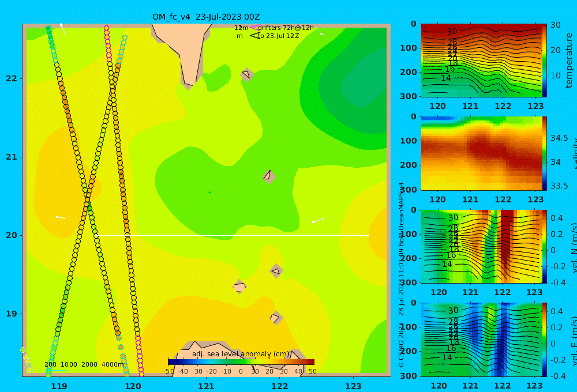Click the white current arrow near 20.2N 122.5E

coord(318,221)
